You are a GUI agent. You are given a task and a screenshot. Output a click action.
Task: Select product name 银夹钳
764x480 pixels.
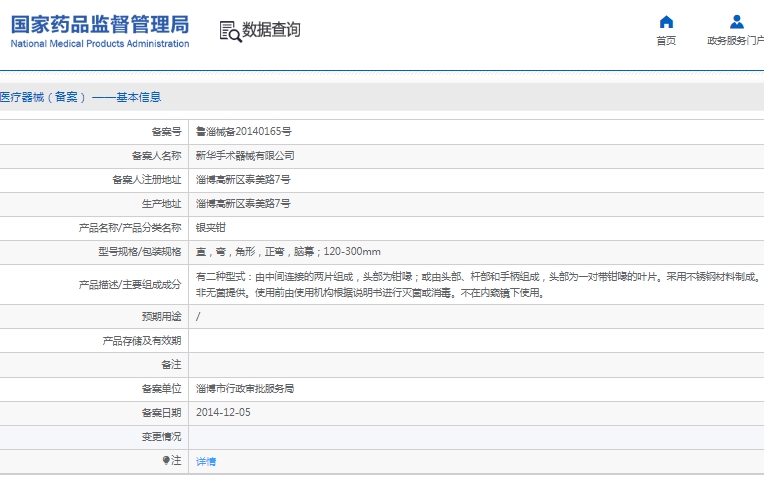click(210, 228)
